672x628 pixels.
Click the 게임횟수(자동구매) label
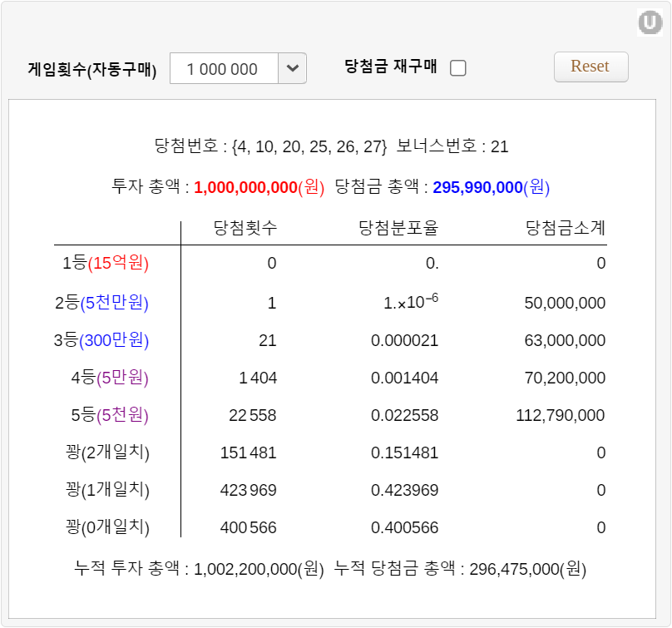click(x=92, y=69)
